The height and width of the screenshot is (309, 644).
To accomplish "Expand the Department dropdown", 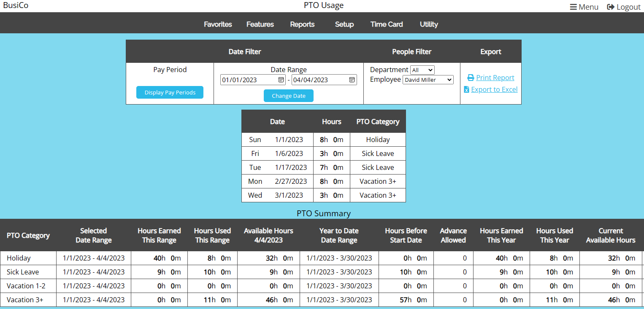I will [x=422, y=70].
